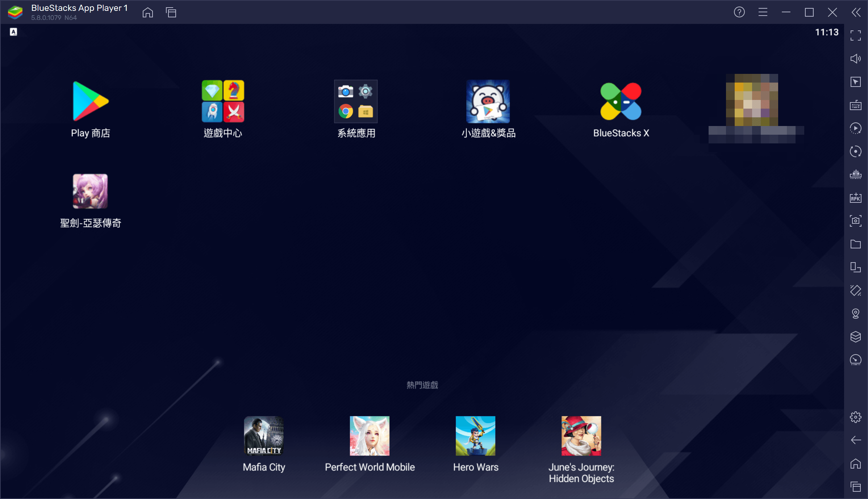Collapse the side toolbar with double chevron
The image size is (868, 499).
(856, 12)
